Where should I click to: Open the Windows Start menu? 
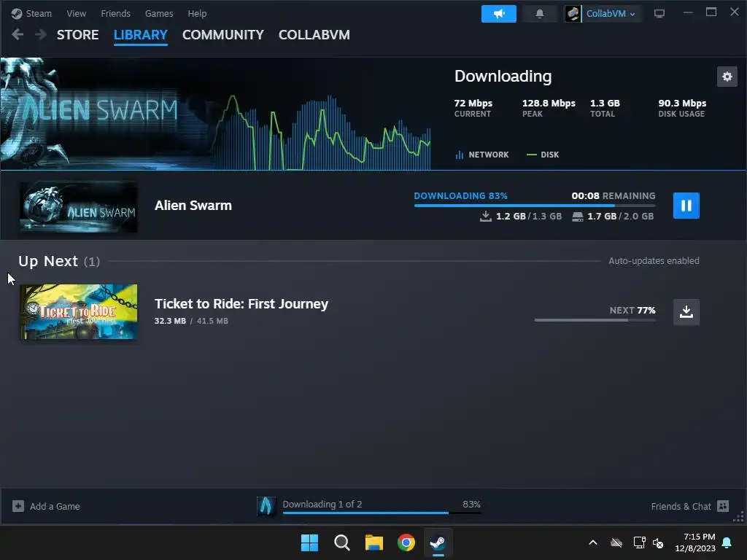[x=309, y=542]
